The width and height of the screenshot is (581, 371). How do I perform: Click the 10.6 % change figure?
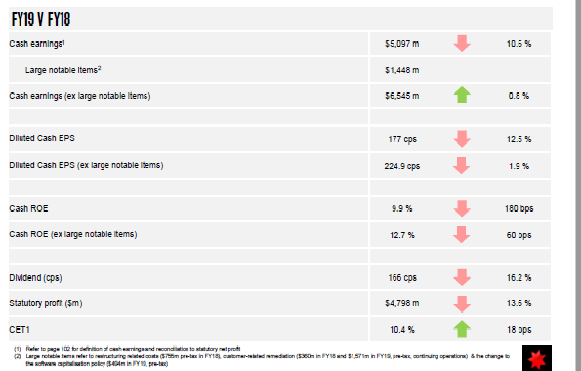click(x=519, y=44)
